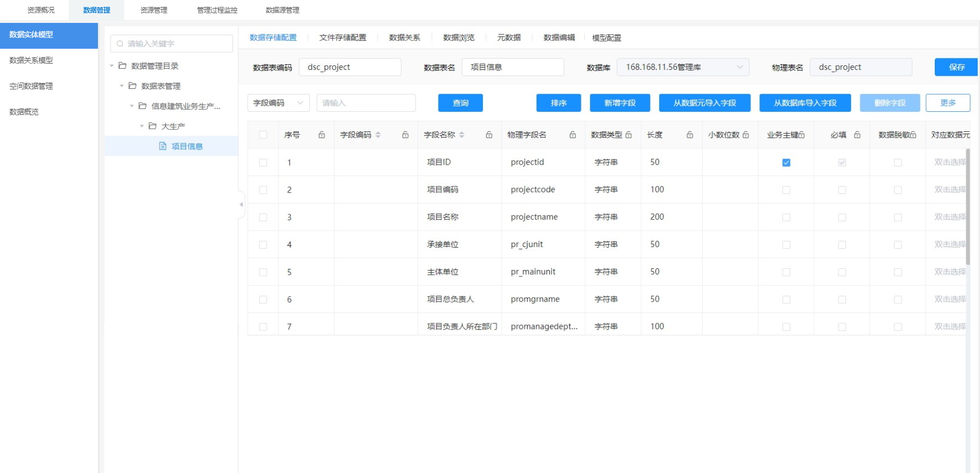The height and width of the screenshot is (473, 980).
Task: Select the row 3 项目名称 checkbox
Action: 263,217
